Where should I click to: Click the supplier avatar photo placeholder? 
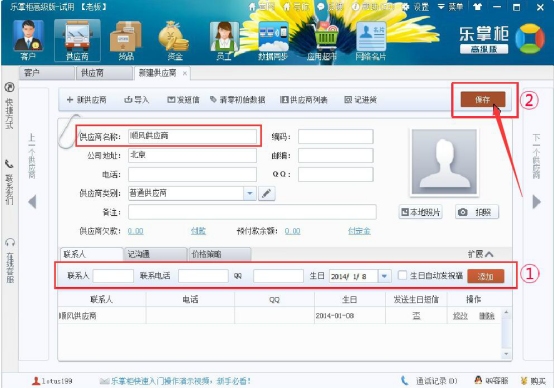point(444,161)
